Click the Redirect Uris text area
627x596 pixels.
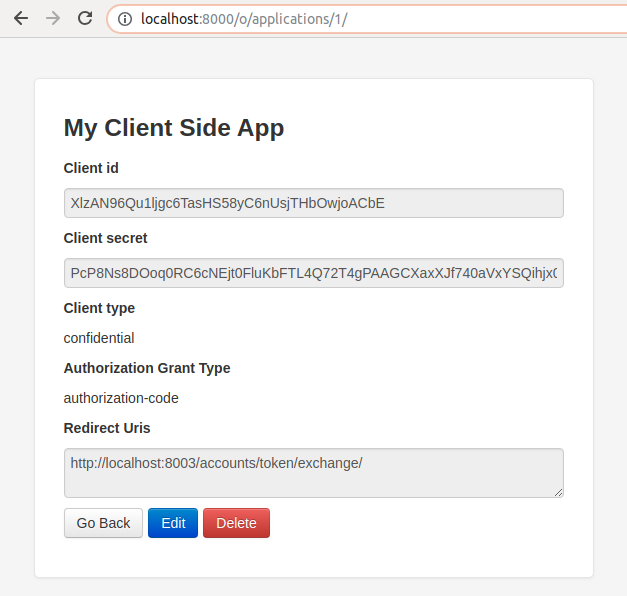(x=313, y=472)
